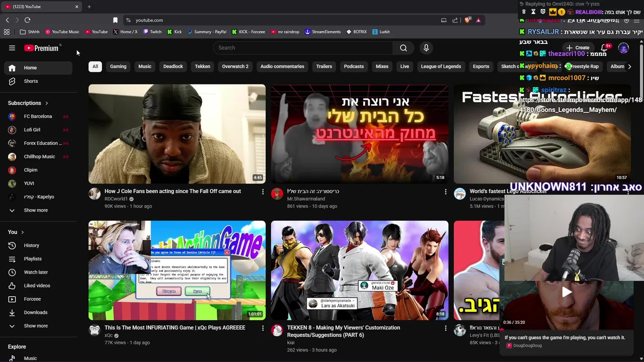Select the Tekken filter chip
644x362 pixels.
[x=202, y=66]
